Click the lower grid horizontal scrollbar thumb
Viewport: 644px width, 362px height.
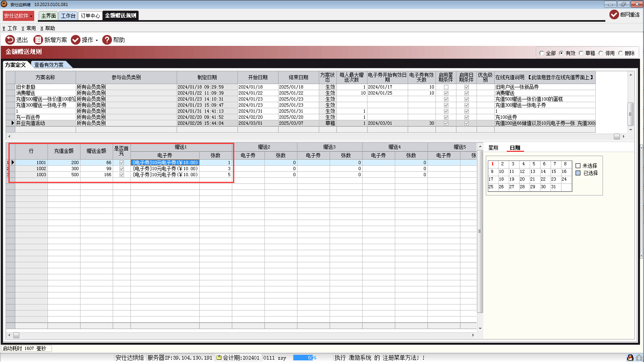click(16, 335)
